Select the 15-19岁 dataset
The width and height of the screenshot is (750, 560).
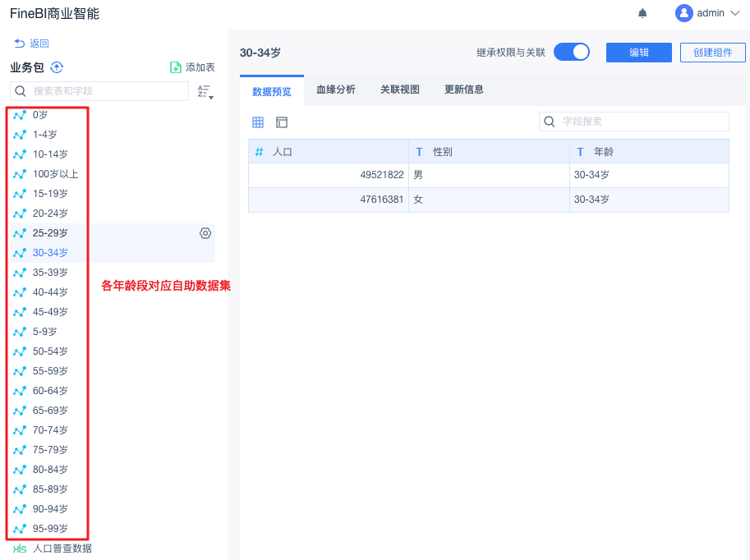[x=50, y=194]
